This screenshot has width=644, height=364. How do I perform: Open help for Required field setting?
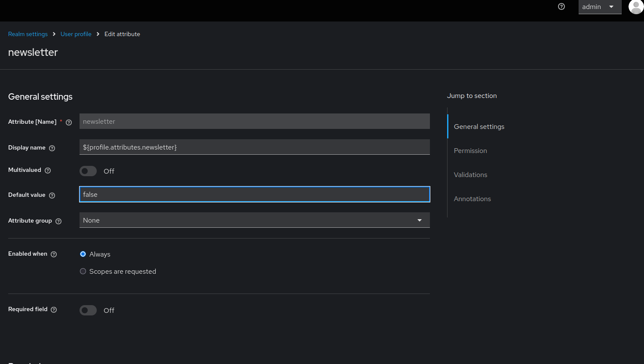click(x=53, y=309)
